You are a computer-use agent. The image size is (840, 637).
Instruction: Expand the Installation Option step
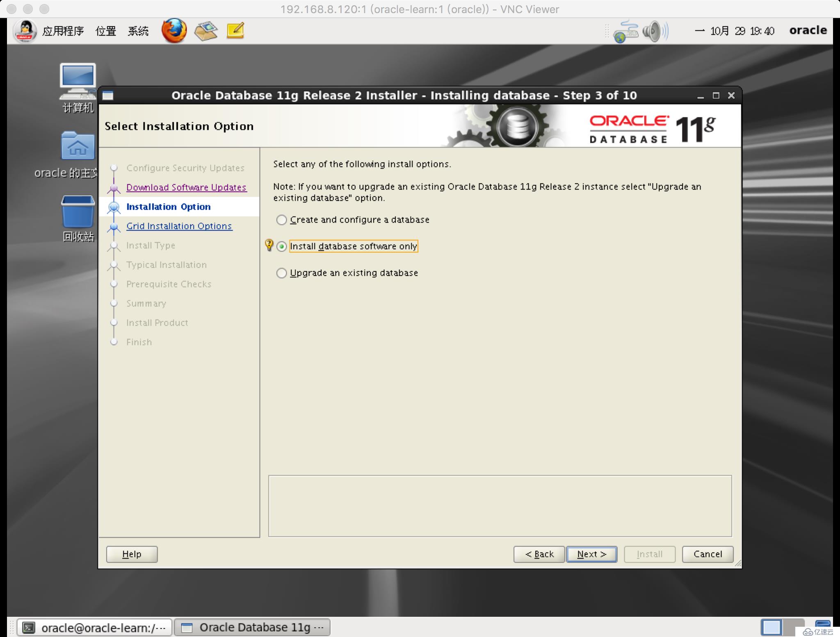[168, 206]
